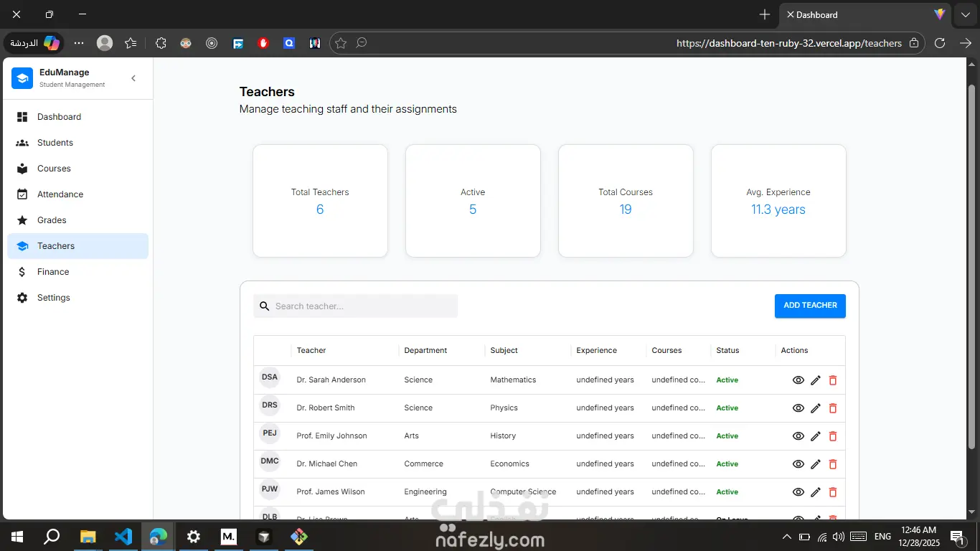Open File Explorer from the taskbar
The width and height of the screenshot is (980, 551).
[88, 536]
